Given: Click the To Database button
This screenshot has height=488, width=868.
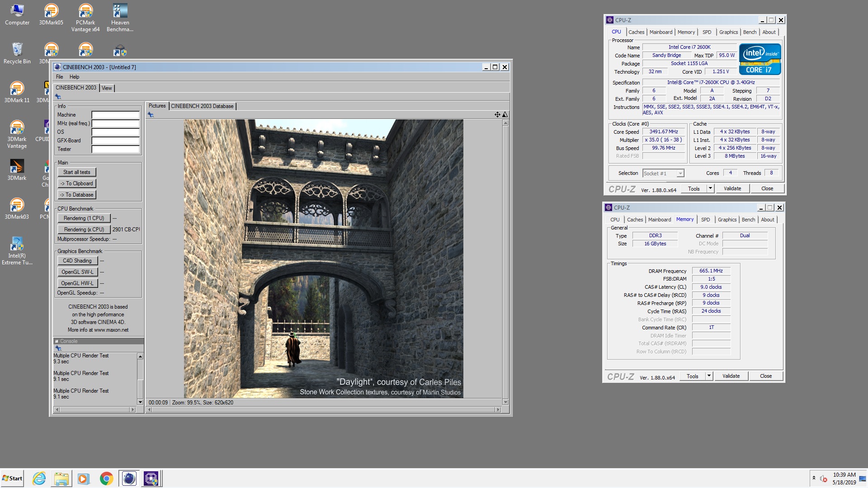Looking at the screenshot, I should click(77, 195).
